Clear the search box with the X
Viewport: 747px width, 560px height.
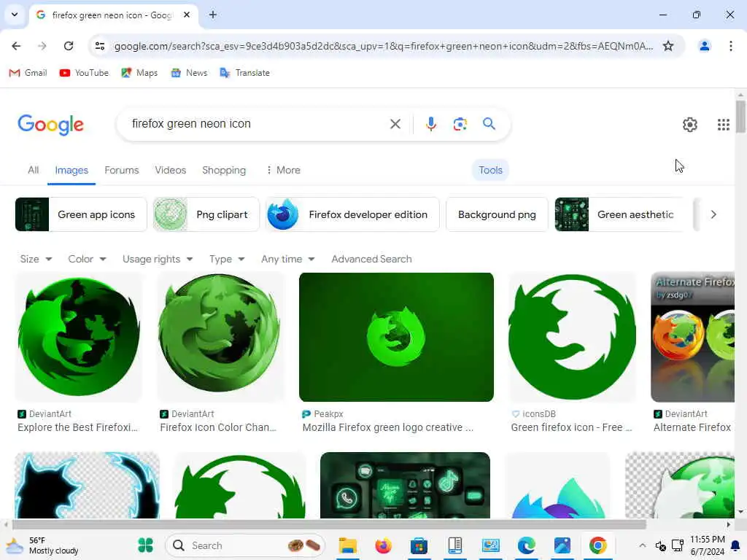(395, 124)
